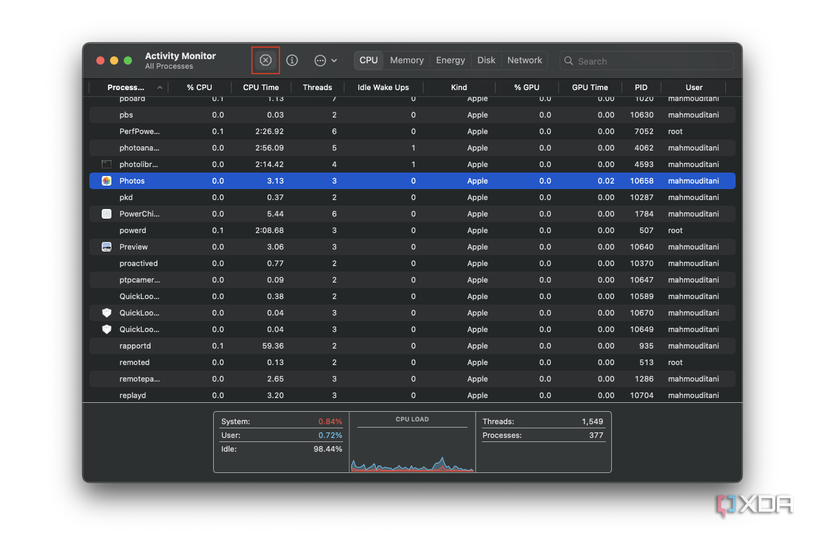Sort by Process Name column header
Viewport: 825px width, 550px height.
126,87
